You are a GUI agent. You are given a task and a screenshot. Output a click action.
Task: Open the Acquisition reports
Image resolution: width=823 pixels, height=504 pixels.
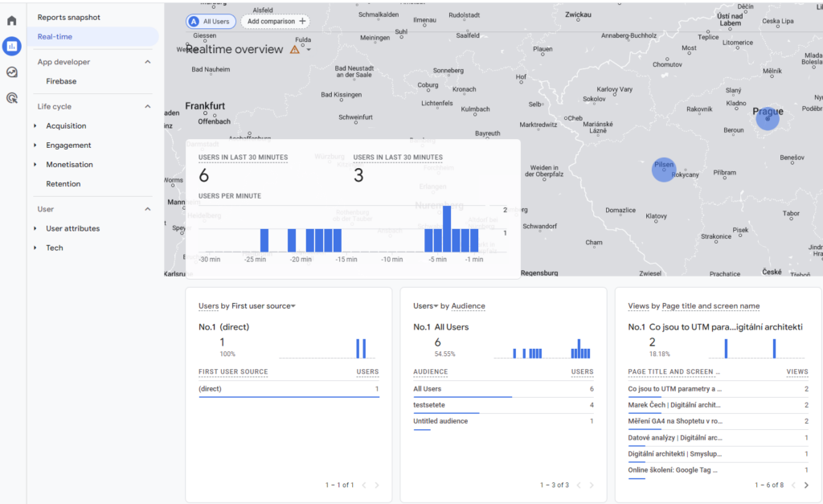pyautogui.click(x=66, y=126)
